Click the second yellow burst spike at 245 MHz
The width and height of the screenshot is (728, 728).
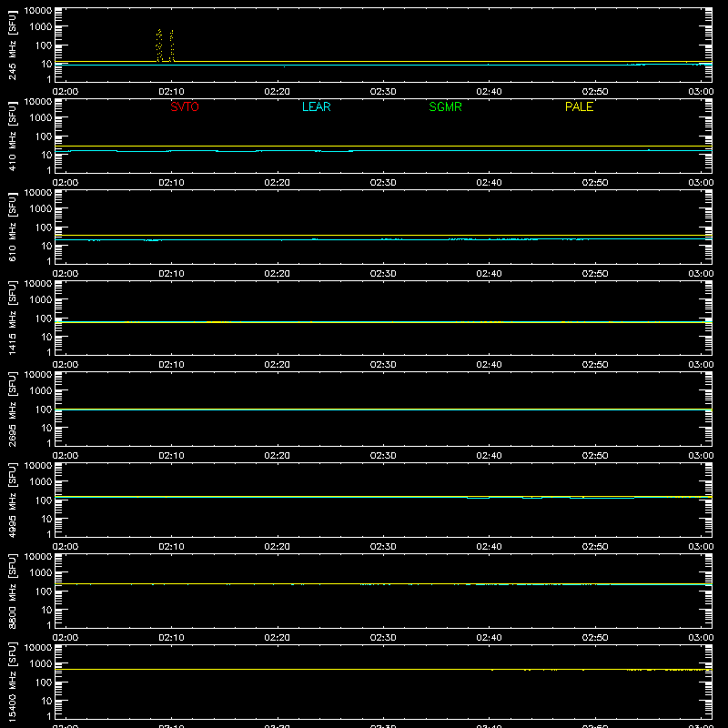(172, 45)
